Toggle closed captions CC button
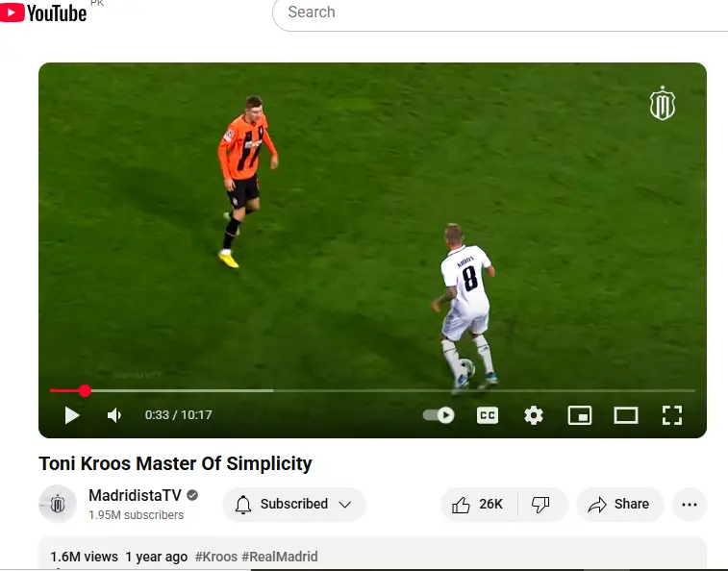This screenshot has height=571, width=728. pyautogui.click(x=488, y=415)
